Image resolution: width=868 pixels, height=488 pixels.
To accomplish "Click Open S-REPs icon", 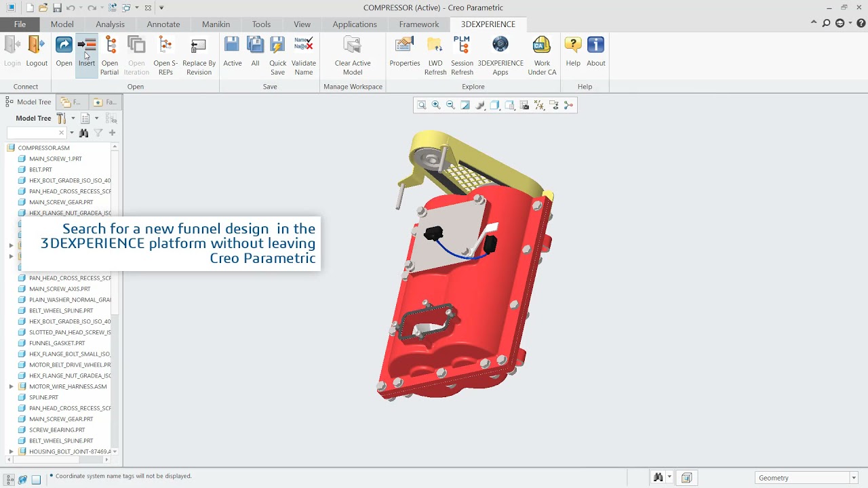I will pyautogui.click(x=165, y=45).
